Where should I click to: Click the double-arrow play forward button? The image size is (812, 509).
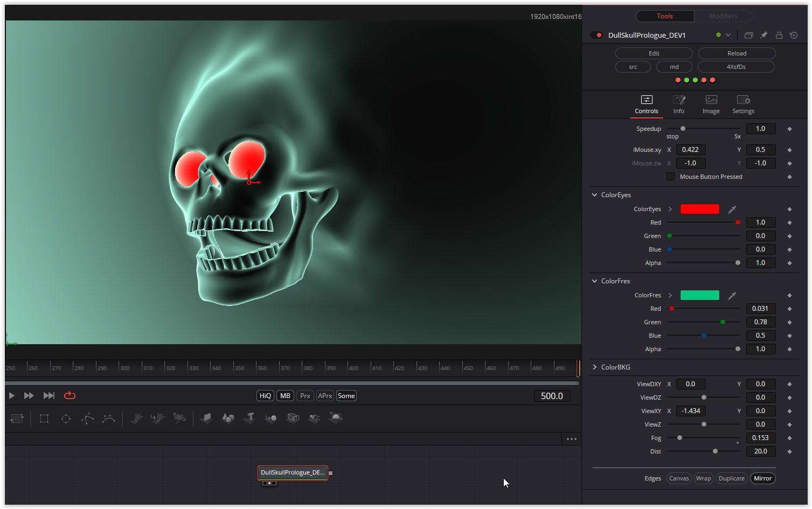(29, 396)
